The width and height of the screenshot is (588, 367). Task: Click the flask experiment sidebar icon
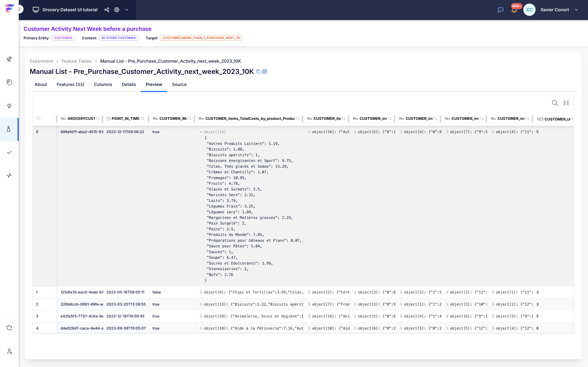click(x=9, y=129)
